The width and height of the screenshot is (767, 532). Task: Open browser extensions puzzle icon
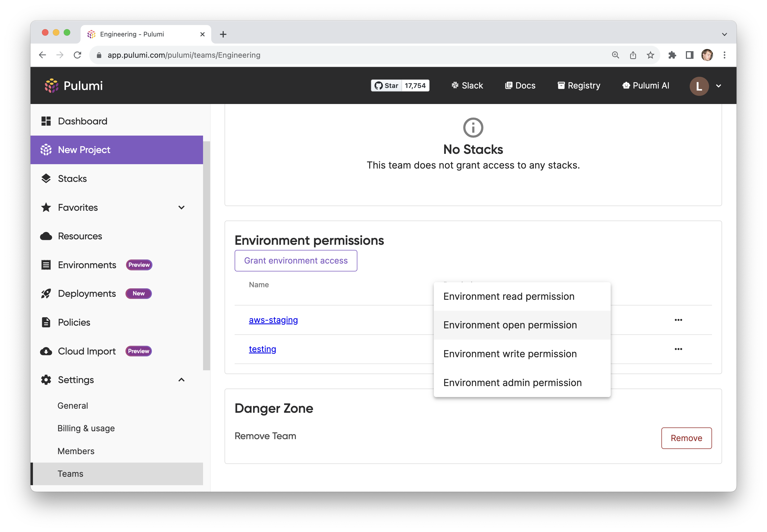click(x=672, y=55)
